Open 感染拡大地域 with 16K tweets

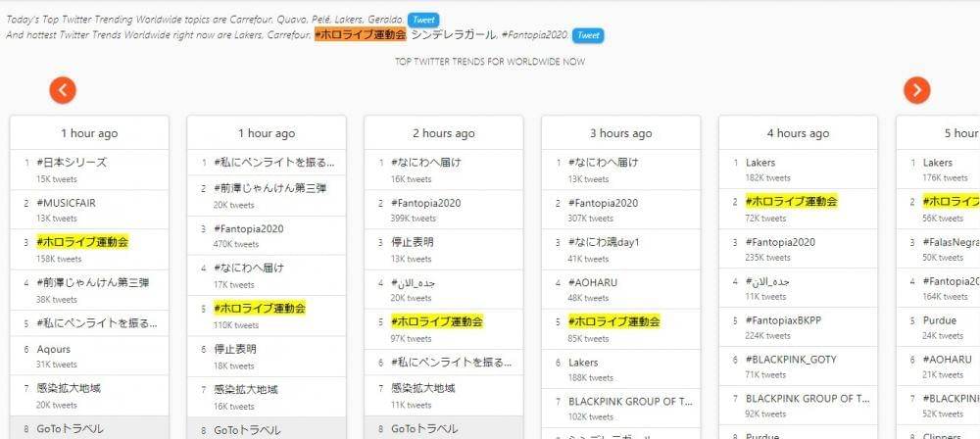pyautogui.click(x=246, y=390)
